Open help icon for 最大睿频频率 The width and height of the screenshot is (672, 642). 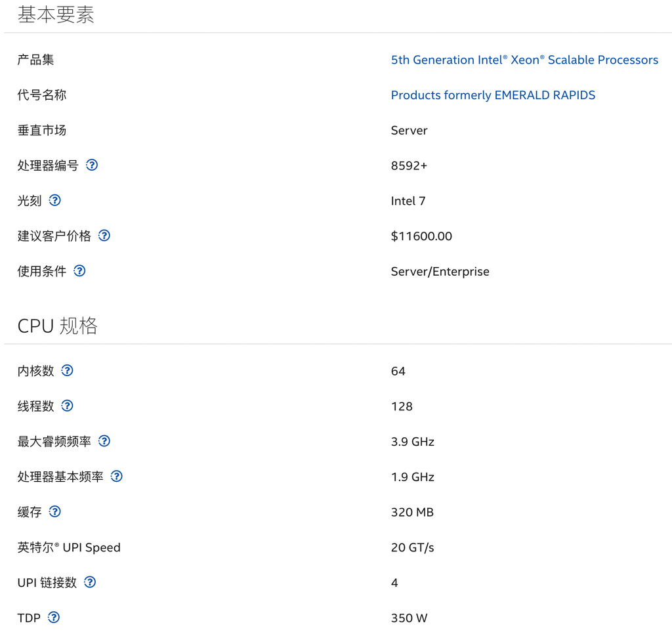point(104,441)
